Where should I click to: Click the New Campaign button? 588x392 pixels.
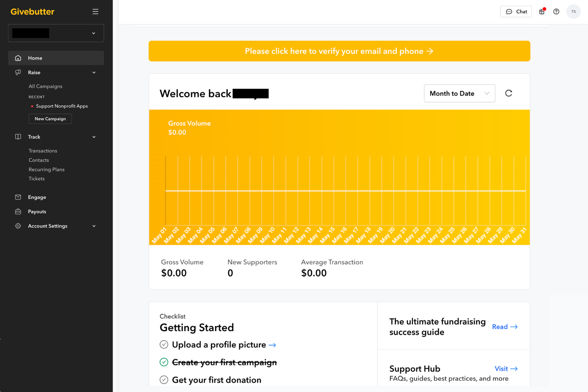tap(50, 119)
